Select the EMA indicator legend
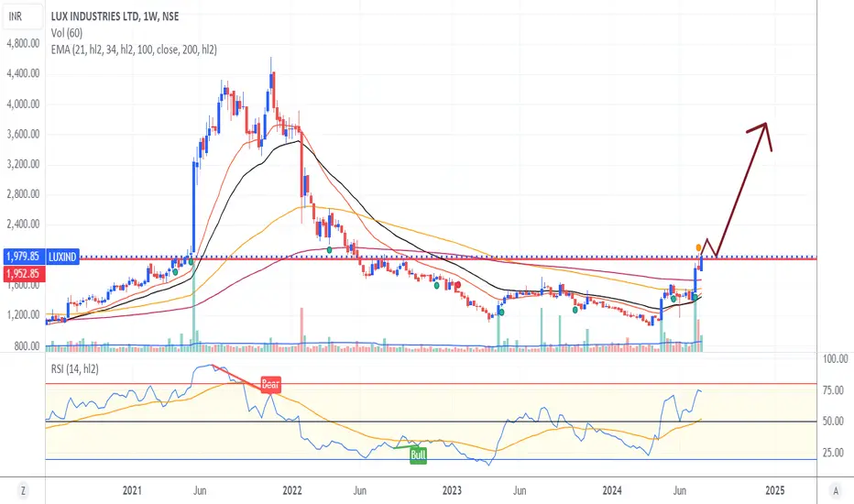This screenshot has width=854, height=504. click(x=134, y=49)
